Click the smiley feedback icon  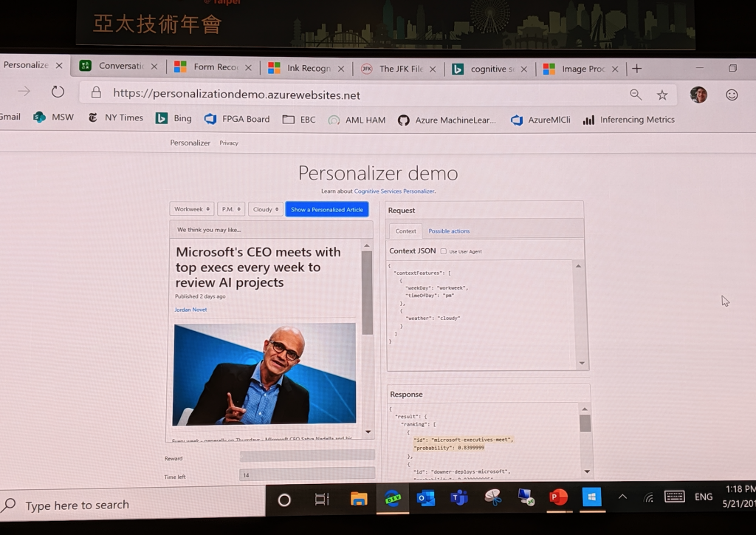[732, 95]
